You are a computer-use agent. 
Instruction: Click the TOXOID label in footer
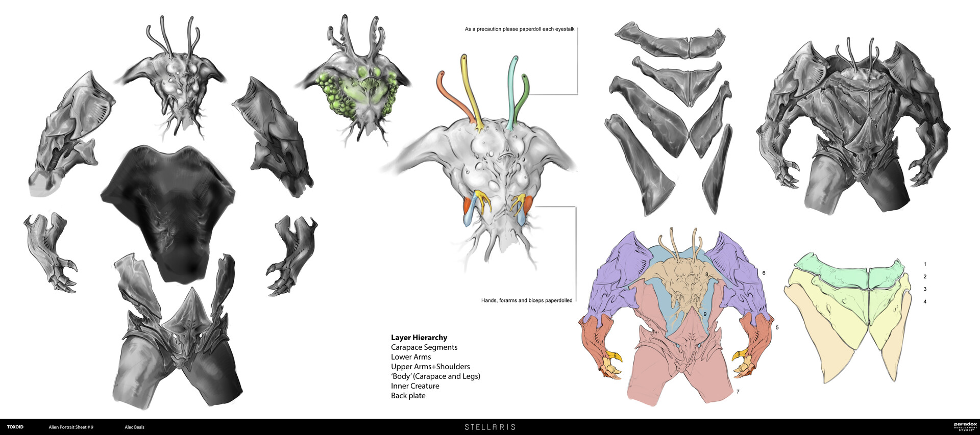[x=15, y=427]
